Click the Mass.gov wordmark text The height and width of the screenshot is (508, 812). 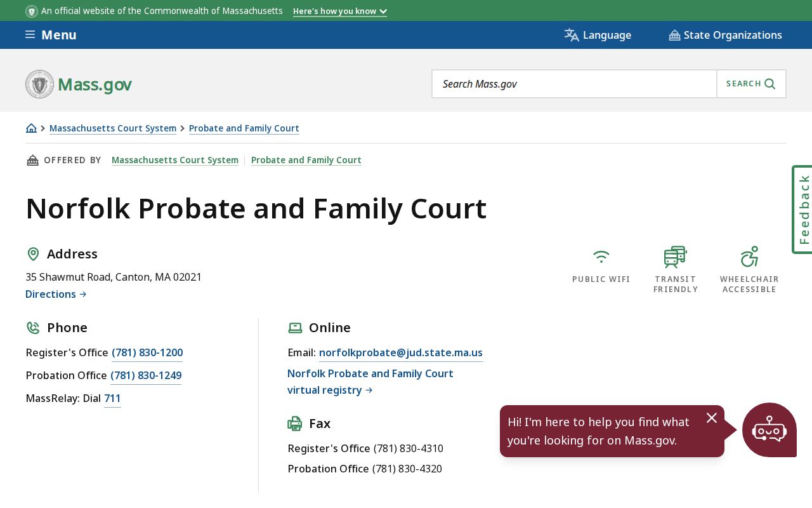pyautogui.click(x=95, y=84)
